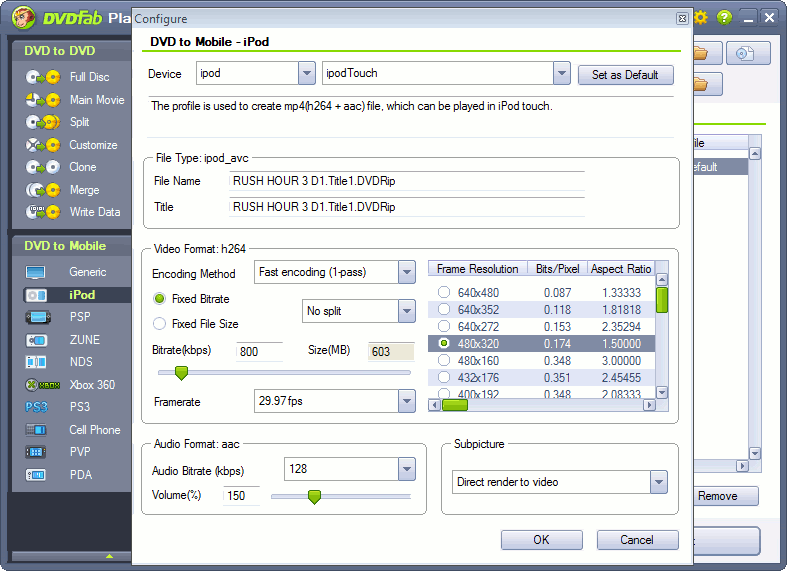This screenshot has width=787, height=571.
Task: Pick the PS3 device icon
Action: pyautogui.click(x=36, y=407)
